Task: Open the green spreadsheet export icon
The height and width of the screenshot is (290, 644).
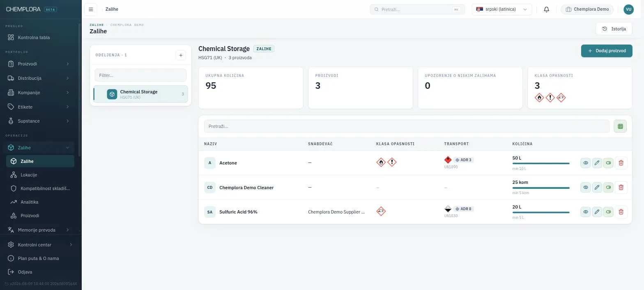Action: point(620,126)
